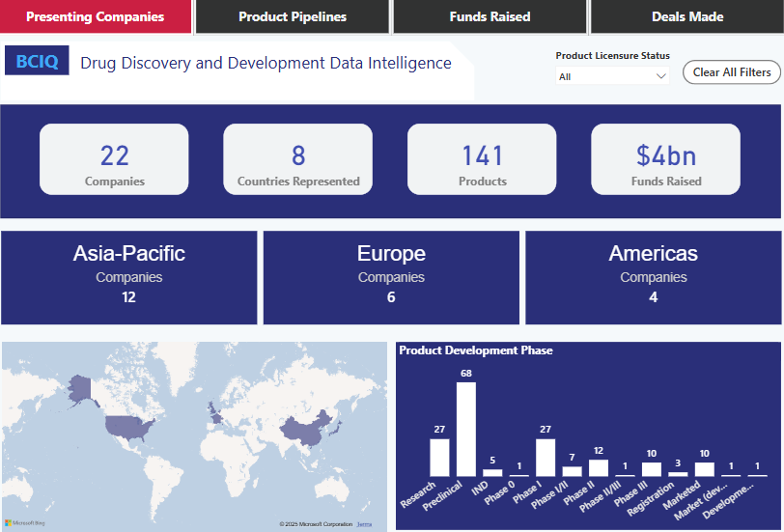Open the Presenting Companies tab
This screenshot has height=532, width=784.
point(95,16)
